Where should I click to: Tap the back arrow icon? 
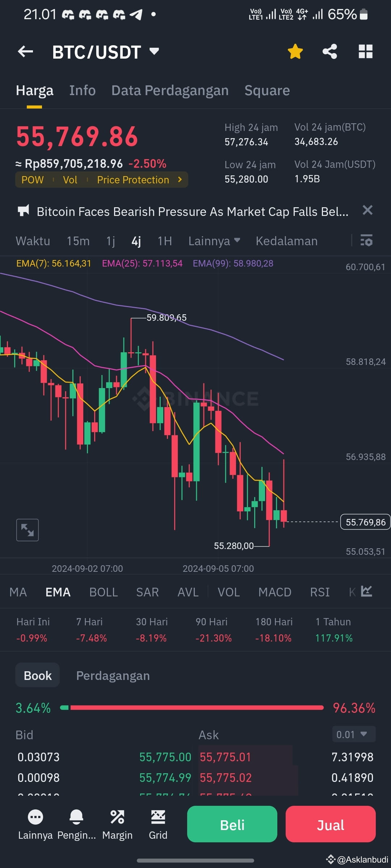click(x=25, y=52)
